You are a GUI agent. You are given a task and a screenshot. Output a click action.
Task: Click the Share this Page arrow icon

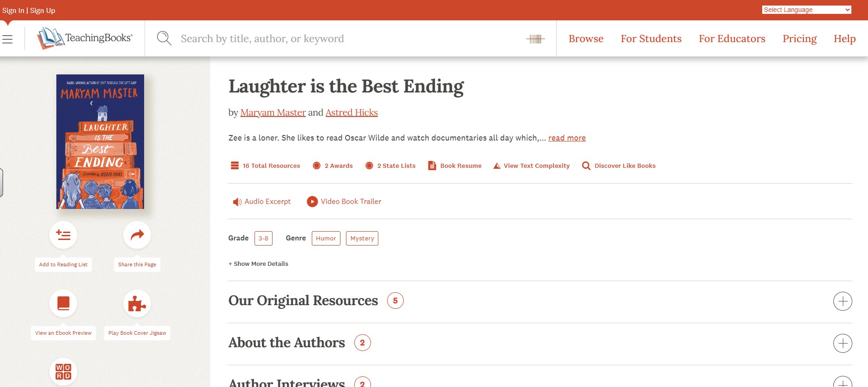[137, 235]
